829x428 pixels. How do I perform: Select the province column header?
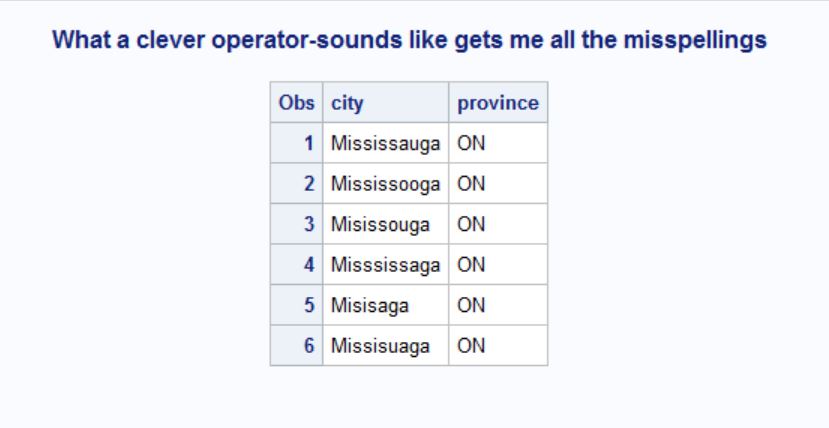tap(497, 102)
